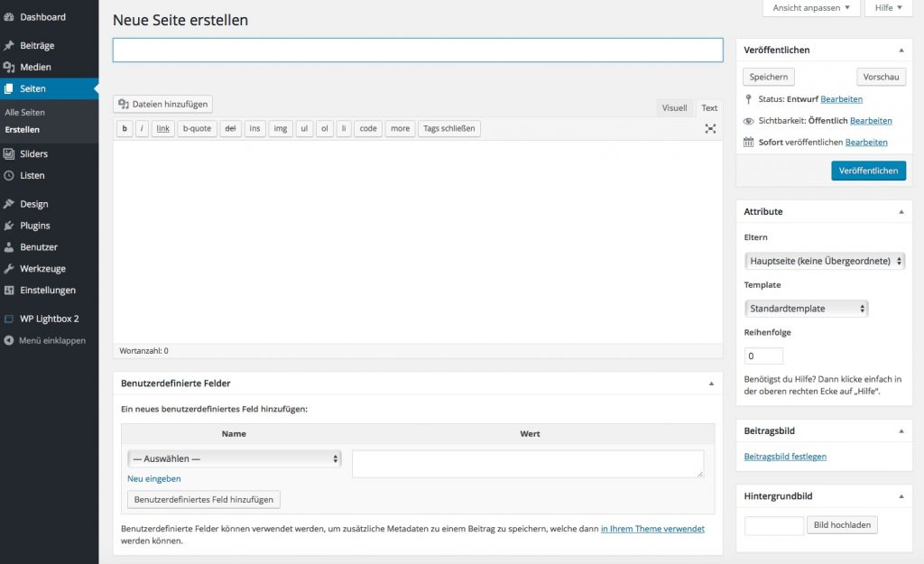This screenshot has height=564, width=924.
Task: Open Dashboard from the sidebar icon
Action: click(x=9, y=17)
